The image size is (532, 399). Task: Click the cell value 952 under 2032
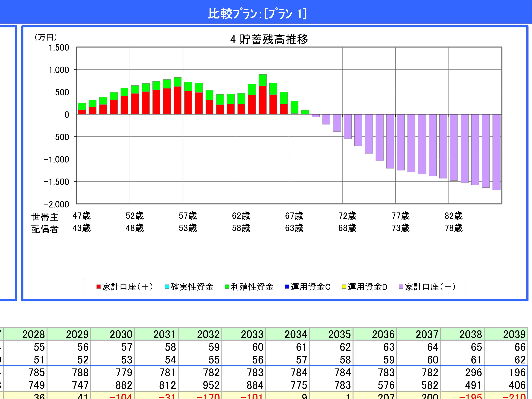[x=211, y=385]
